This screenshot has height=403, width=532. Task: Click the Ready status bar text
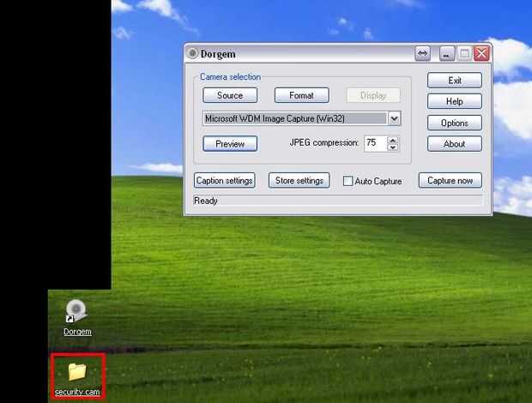coord(206,201)
